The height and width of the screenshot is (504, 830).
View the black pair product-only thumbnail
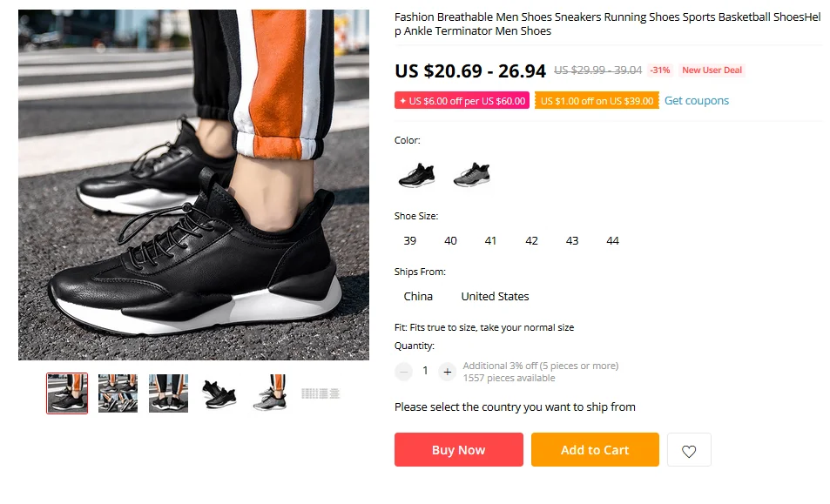(x=219, y=393)
